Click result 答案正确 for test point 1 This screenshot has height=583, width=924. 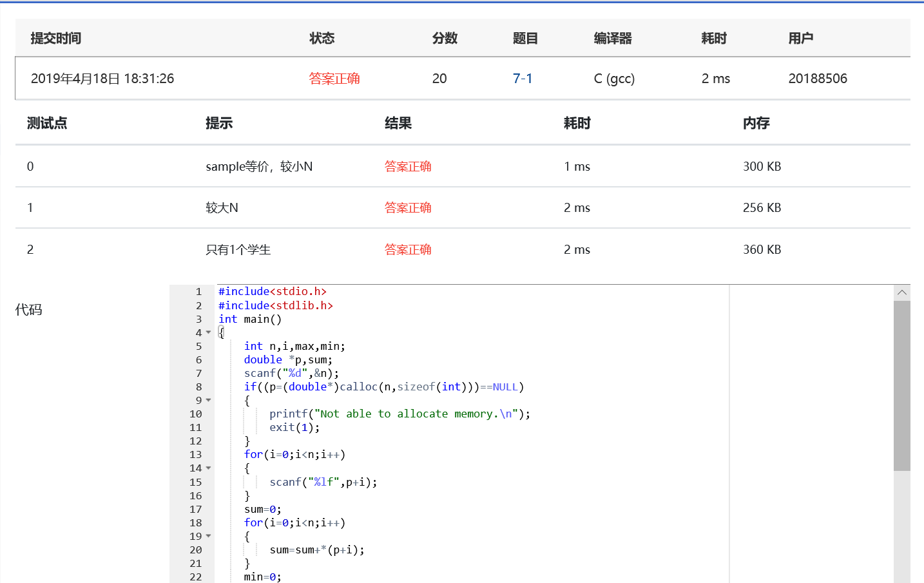click(x=408, y=207)
